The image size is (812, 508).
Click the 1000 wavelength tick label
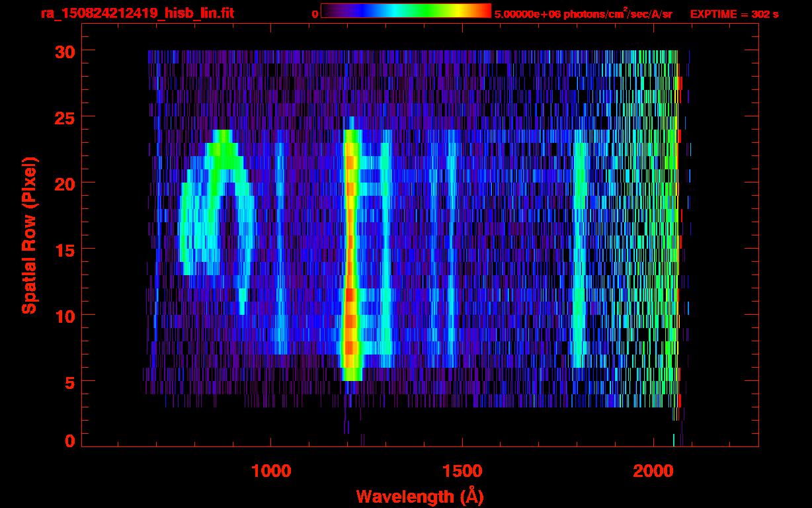tap(271, 471)
